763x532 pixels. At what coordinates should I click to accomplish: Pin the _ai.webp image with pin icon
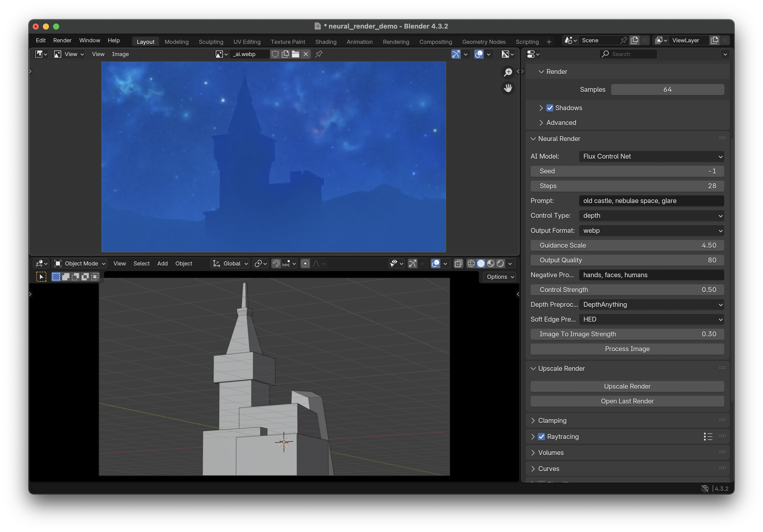(x=319, y=54)
